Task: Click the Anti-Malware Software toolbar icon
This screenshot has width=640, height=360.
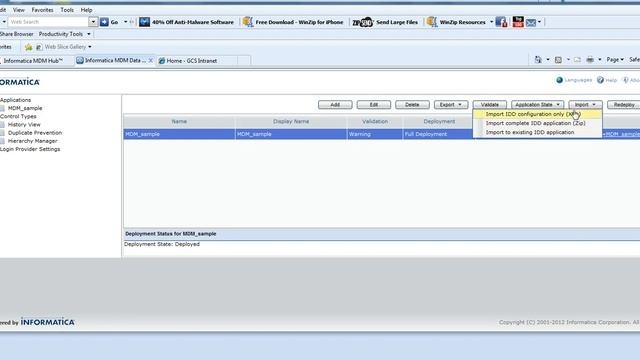Action: (144, 22)
